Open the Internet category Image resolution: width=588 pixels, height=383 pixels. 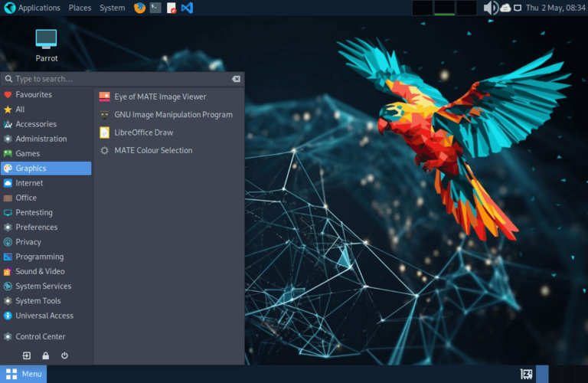pyautogui.click(x=46, y=183)
